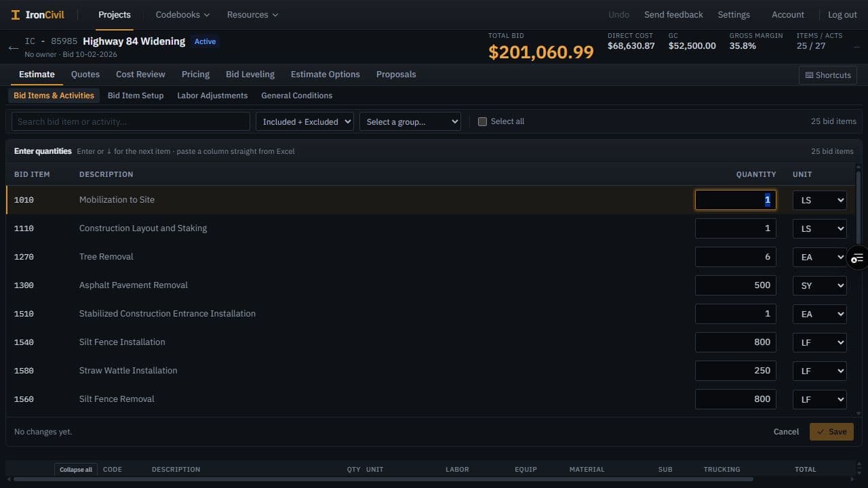Image resolution: width=868 pixels, height=488 pixels.
Task: Open the Account link
Action: (788, 15)
